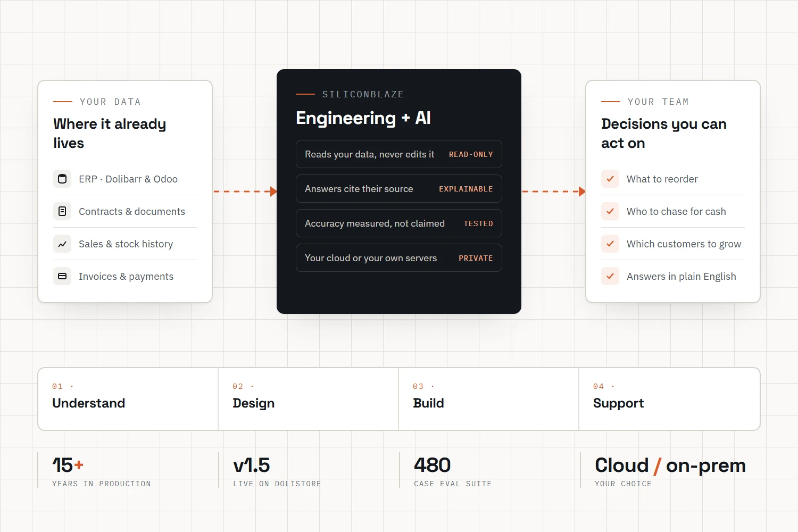Screen dimensions: 798x532
Task: Click the 'Answers in plain English' text
Action: (681, 277)
